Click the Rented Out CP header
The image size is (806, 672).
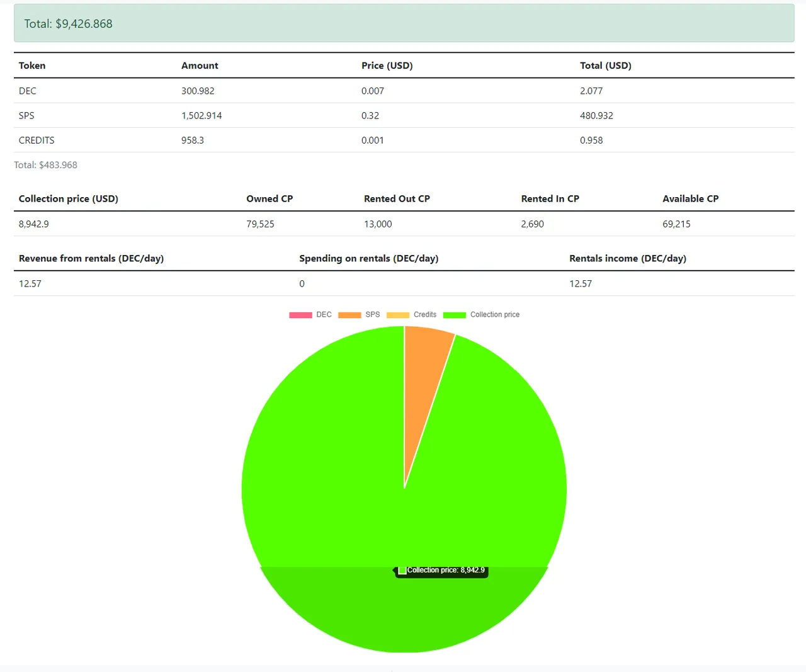pos(397,198)
